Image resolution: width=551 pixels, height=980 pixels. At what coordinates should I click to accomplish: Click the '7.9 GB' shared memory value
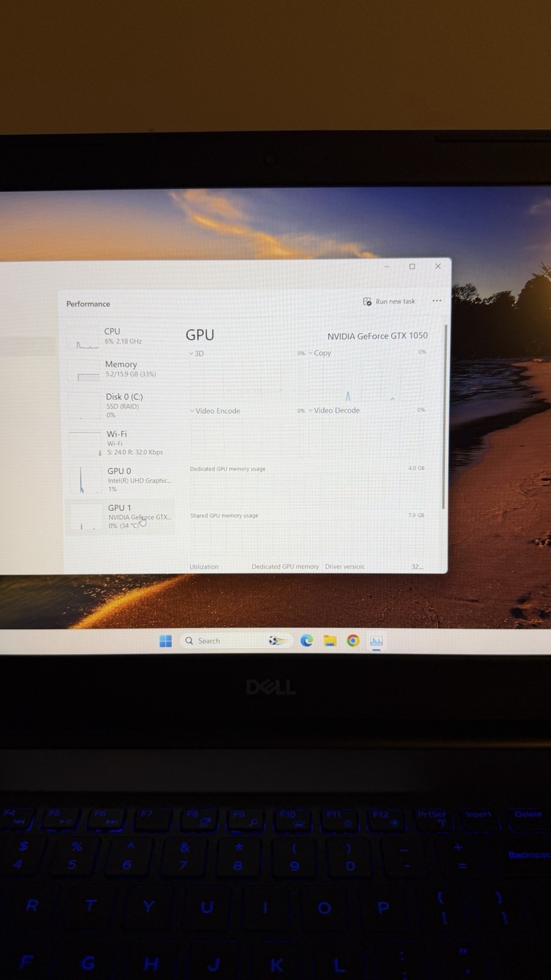click(x=416, y=515)
